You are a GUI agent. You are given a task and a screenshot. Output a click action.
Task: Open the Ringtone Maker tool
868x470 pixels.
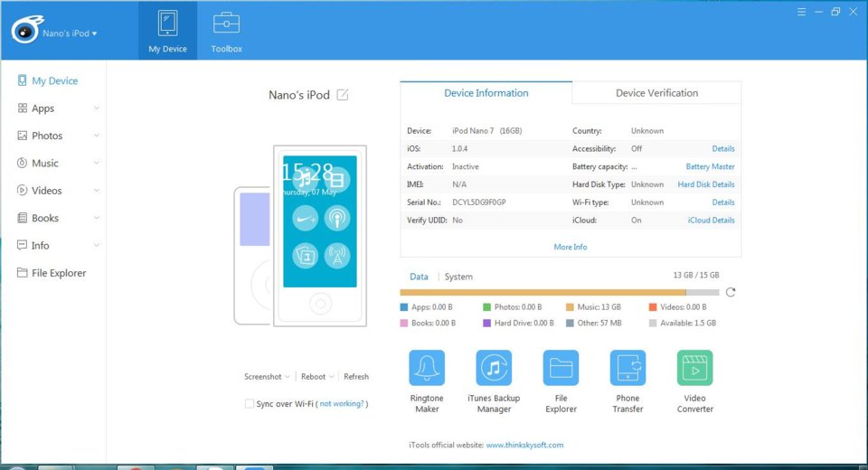pyautogui.click(x=426, y=368)
